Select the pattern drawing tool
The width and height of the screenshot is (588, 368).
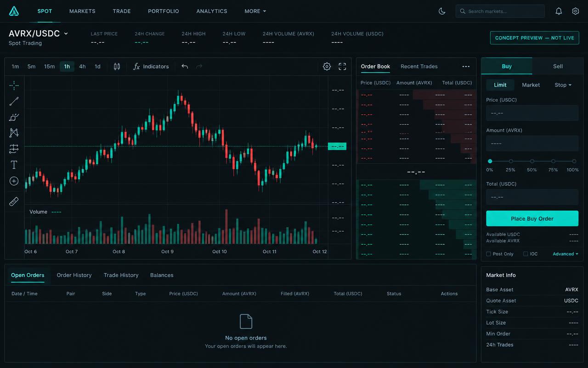tap(14, 132)
